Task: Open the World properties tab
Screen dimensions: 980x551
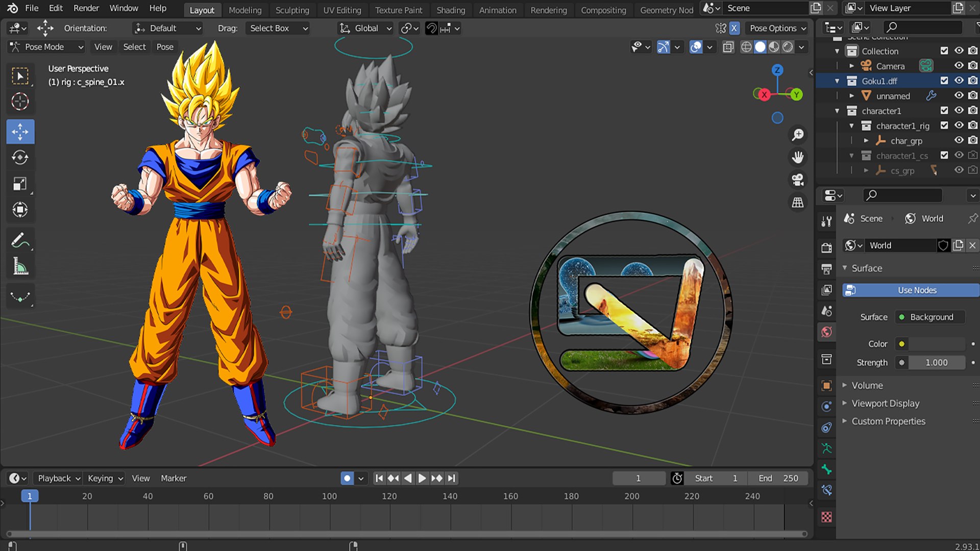Action: tap(826, 332)
